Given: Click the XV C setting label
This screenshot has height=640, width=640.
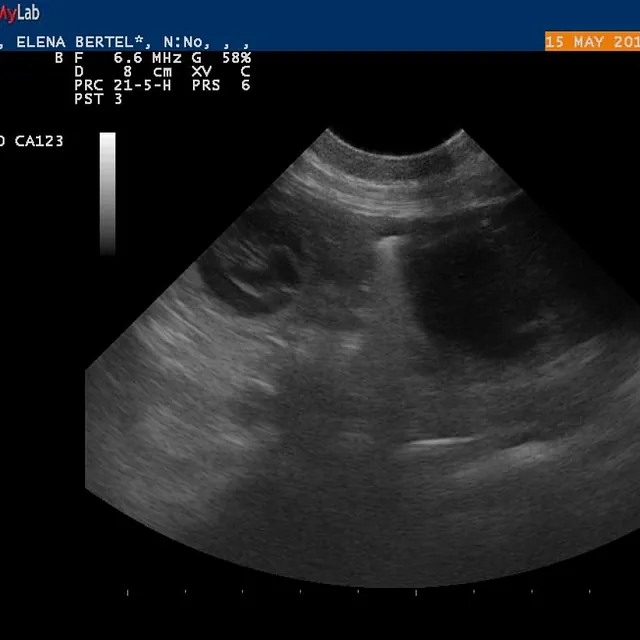Looking at the screenshot, I should click(222, 72).
